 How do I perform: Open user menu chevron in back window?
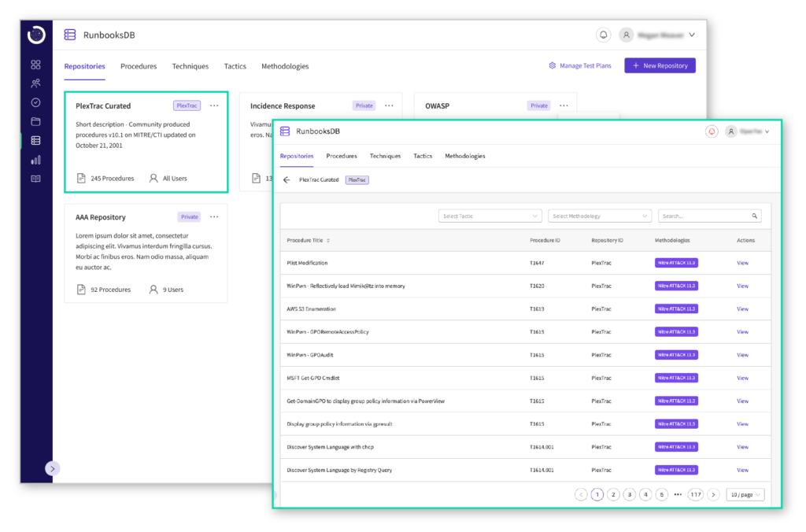point(692,35)
